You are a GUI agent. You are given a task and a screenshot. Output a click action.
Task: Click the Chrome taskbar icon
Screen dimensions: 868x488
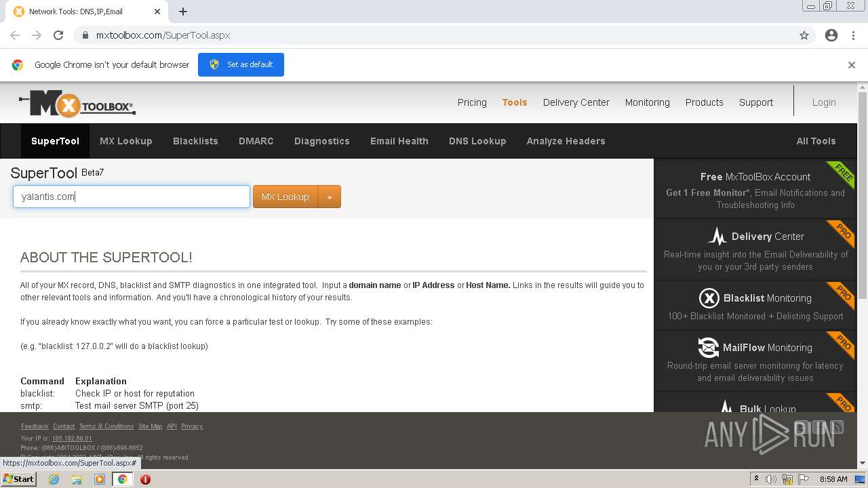point(122,479)
